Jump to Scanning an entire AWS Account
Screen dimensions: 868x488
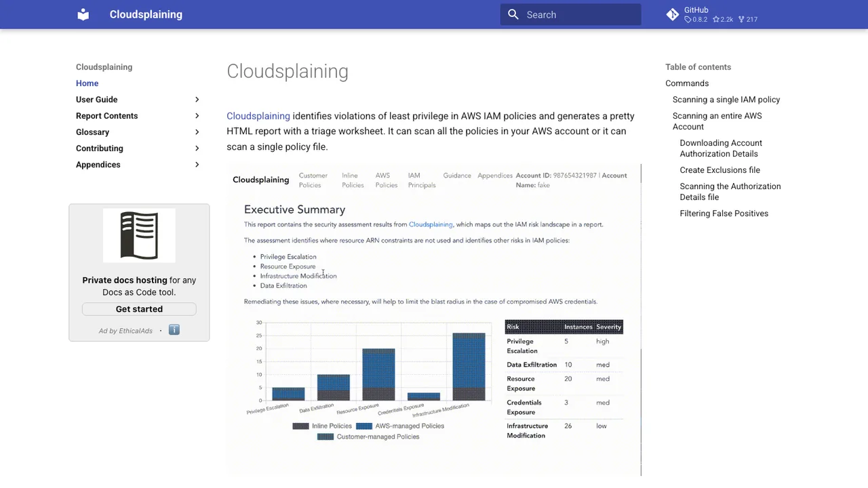point(717,121)
